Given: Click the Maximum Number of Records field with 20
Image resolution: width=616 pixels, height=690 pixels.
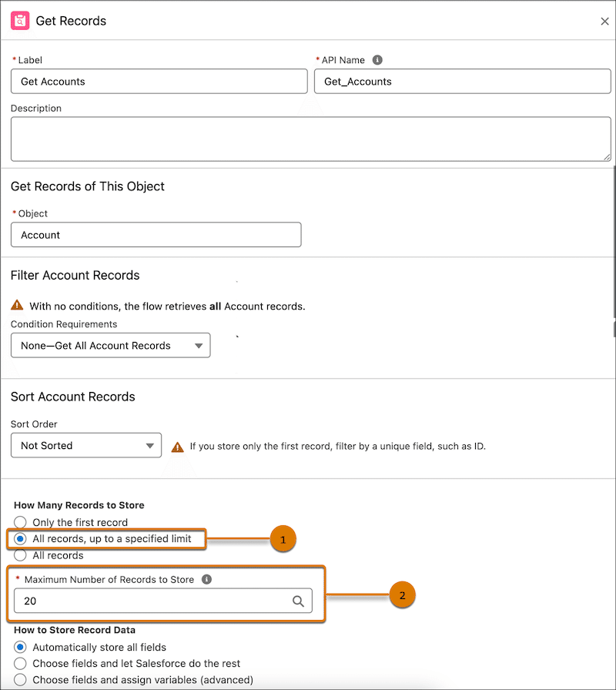Looking at the screenshot, I should (163, 601).
